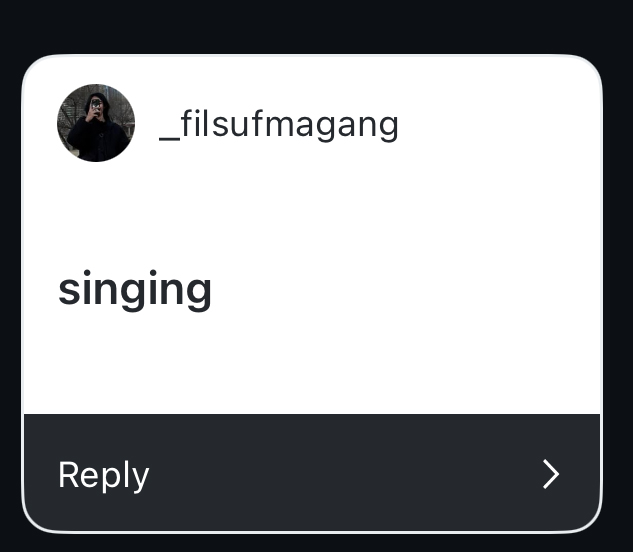Image resolution: width=633 pixels, height=552 pixels.
Task: Open the sender's profile via username text
Action: (x=279, y=125)
